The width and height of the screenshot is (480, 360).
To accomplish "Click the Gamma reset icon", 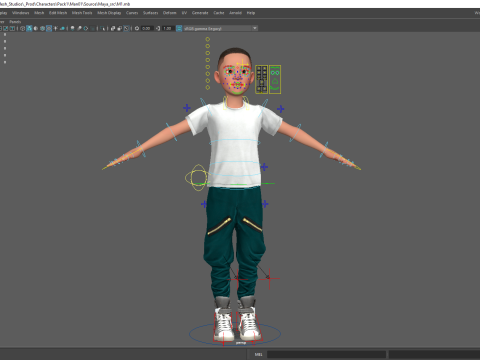I will 158,28.
